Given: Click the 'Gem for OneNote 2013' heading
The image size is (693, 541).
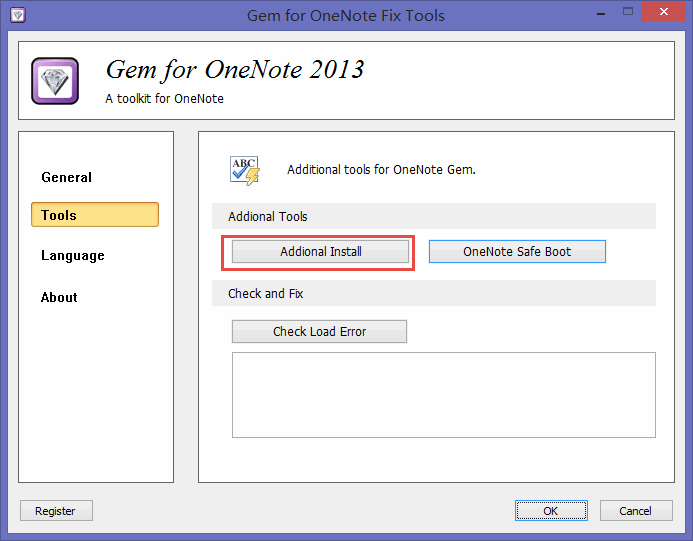Looking at the screenshot, I should coord(235,70).
